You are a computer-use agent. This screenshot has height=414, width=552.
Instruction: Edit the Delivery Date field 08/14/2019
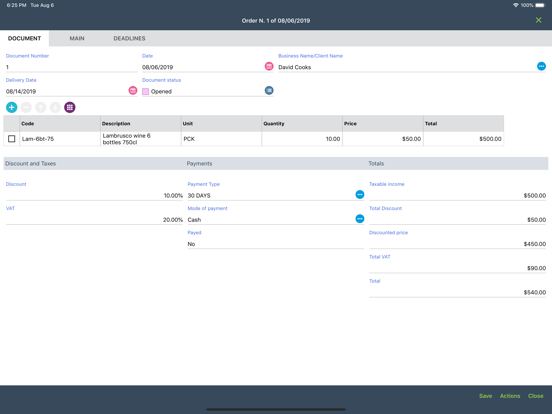tap(67, 91)
